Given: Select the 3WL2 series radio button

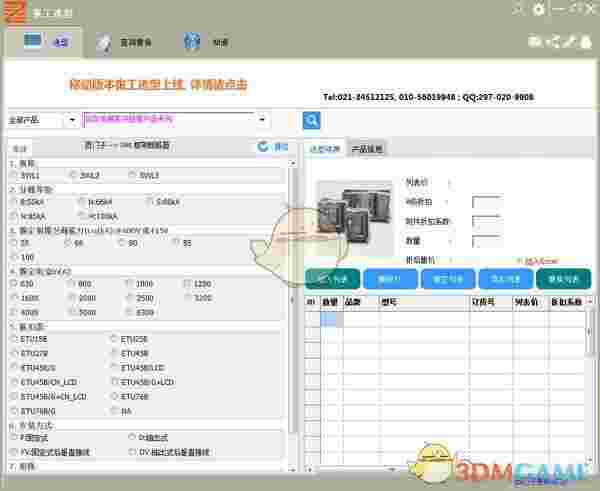Looking at the screenshot, I should pyautogui.click(x=73, y=175).
